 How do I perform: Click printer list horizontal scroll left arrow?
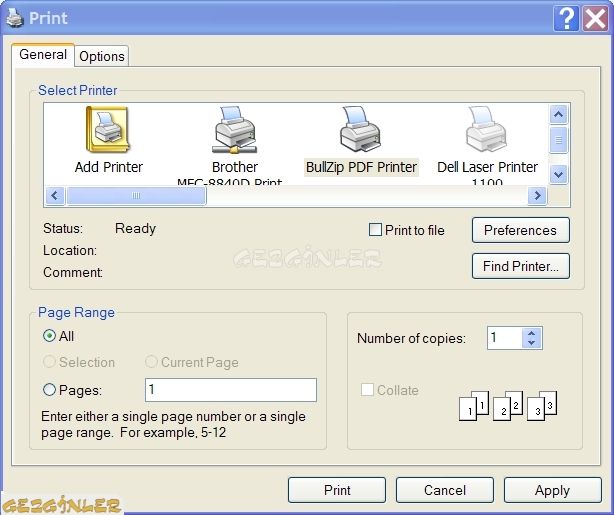coord(55,195)
